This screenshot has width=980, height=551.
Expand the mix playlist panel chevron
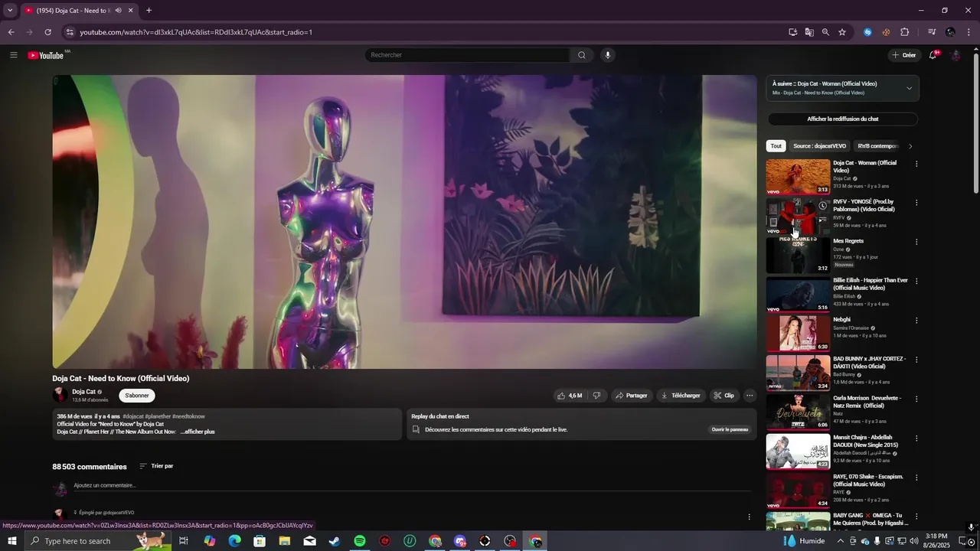point(909,88)
